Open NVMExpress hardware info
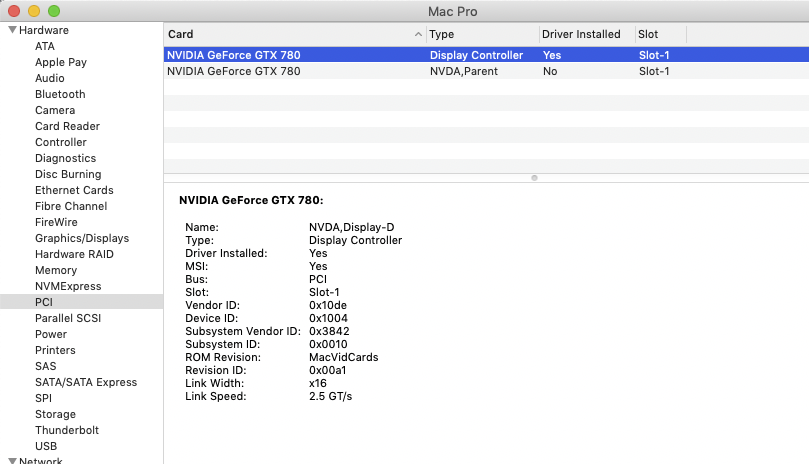The width and height of the screenshot is (809, 464). [68, 286]
